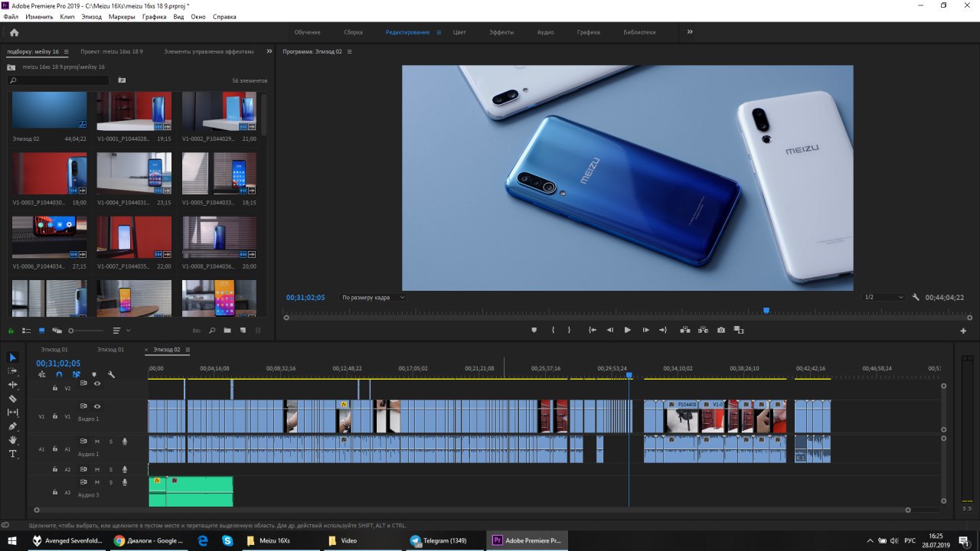Play the program monitor
This screenshot has height=551, width=980.
point(628,330)
